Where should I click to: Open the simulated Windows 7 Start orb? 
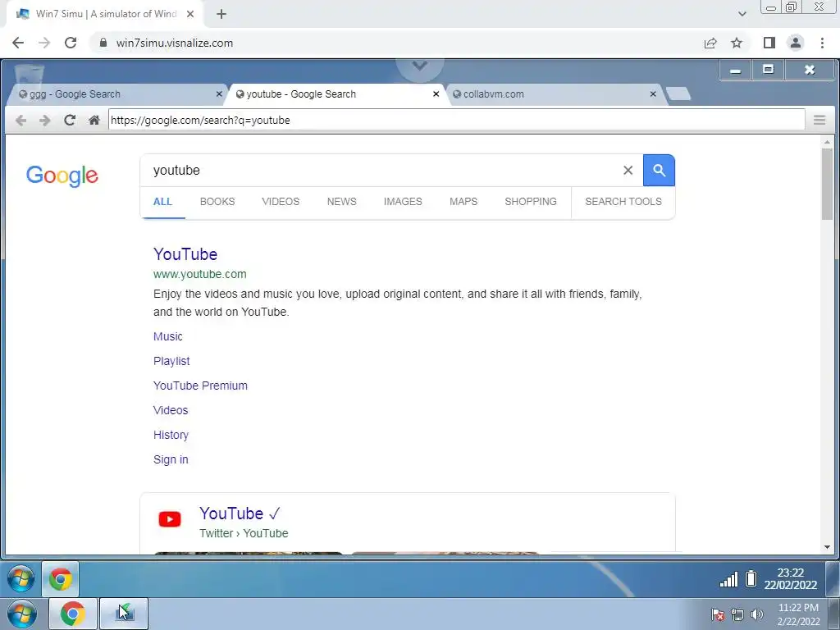tap(21, 579)
